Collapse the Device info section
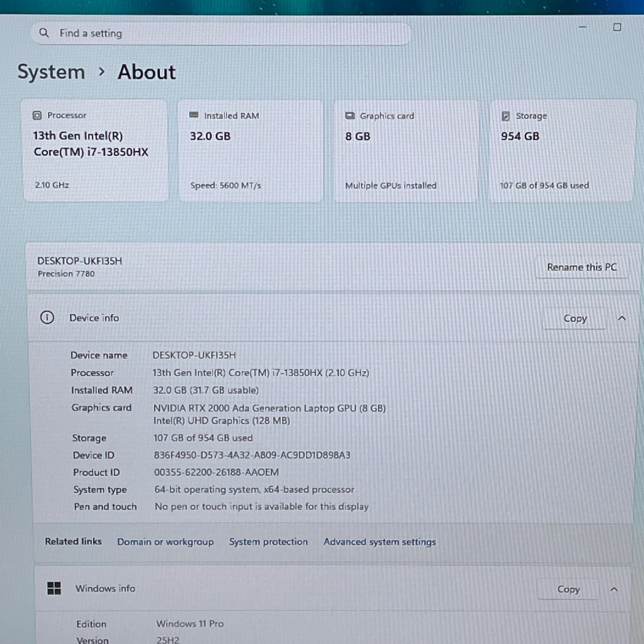 (622, 319)
